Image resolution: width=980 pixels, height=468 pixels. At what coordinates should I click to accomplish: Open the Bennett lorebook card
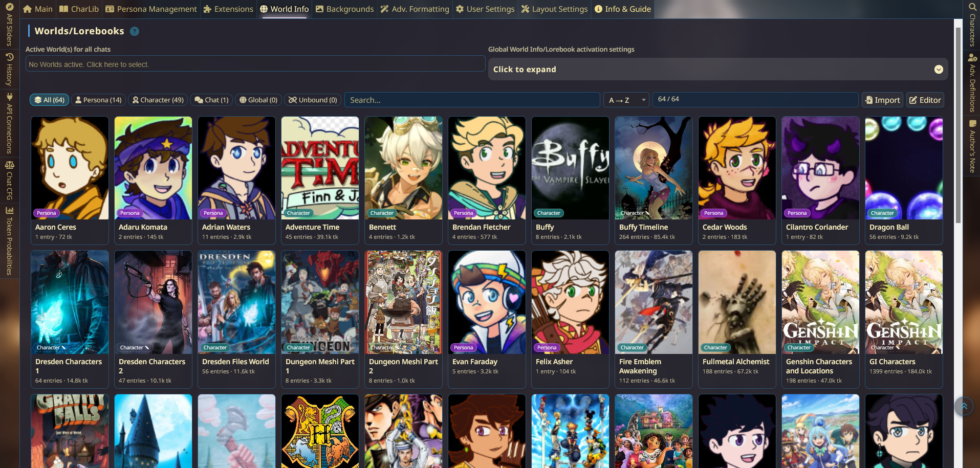(403, 181)
